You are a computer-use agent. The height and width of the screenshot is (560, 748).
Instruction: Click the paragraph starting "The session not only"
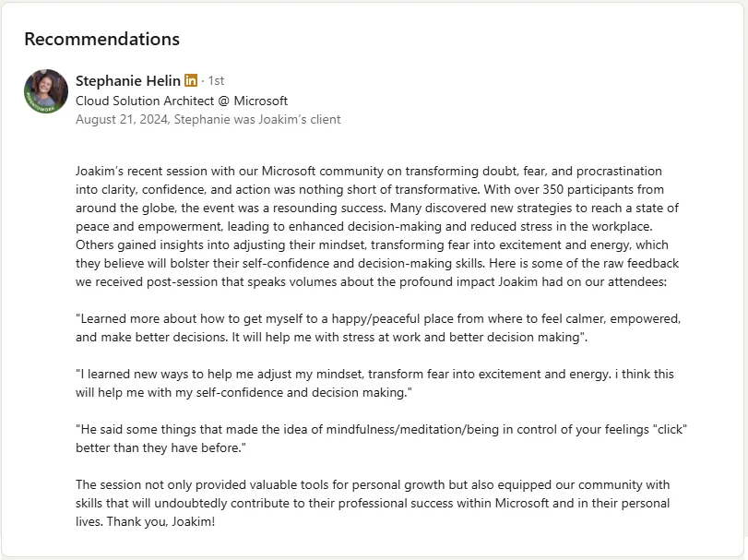(373, 503)
